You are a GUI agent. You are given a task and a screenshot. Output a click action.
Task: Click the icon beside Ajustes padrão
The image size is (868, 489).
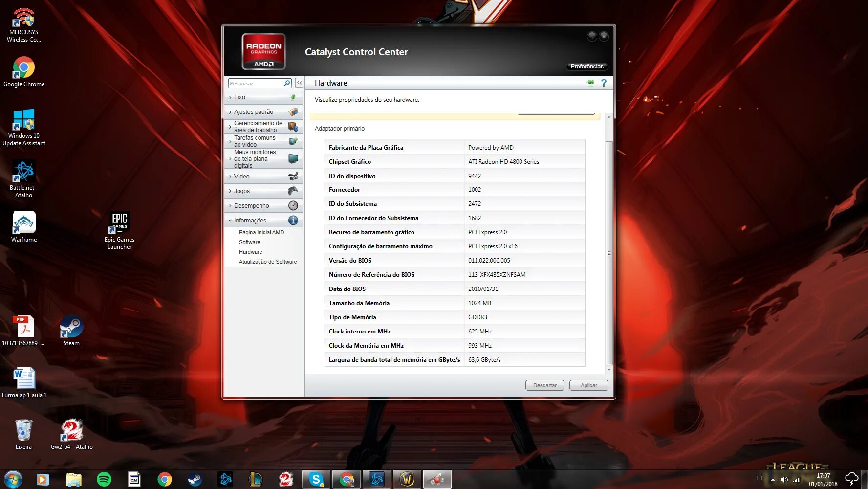coord(293,112)
